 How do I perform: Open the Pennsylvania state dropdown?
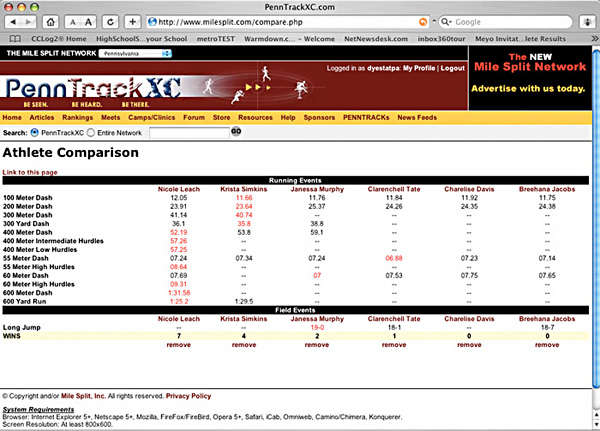point(134,53)
